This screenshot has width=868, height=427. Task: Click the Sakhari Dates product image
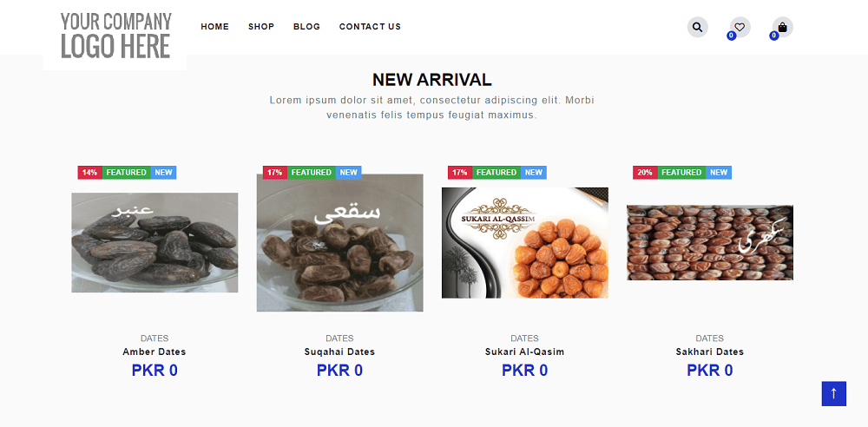coord(710,243)
